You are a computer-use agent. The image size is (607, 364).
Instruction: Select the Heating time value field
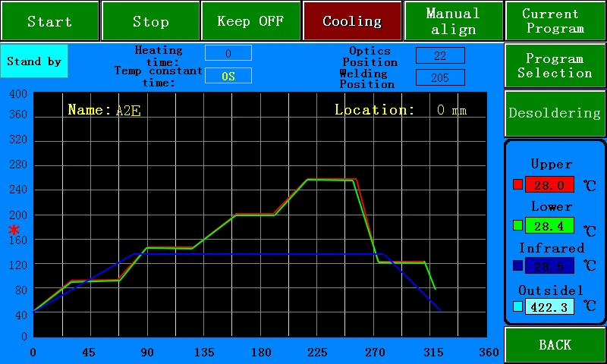(228, 53)
